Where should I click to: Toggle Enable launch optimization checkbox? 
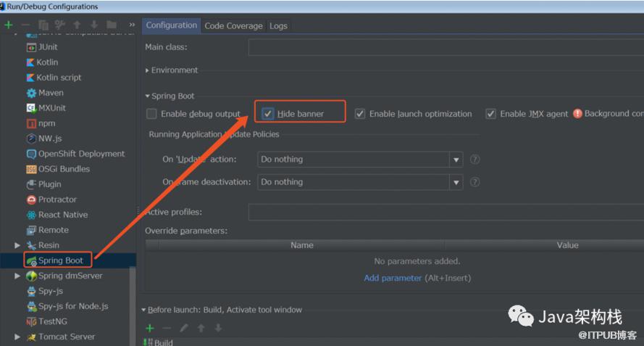(360, 114)
